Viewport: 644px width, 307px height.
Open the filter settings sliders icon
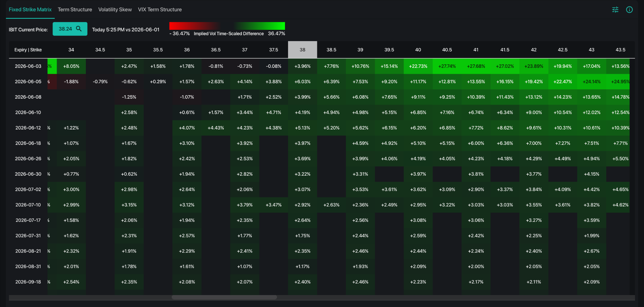click(x=615, y=10)
